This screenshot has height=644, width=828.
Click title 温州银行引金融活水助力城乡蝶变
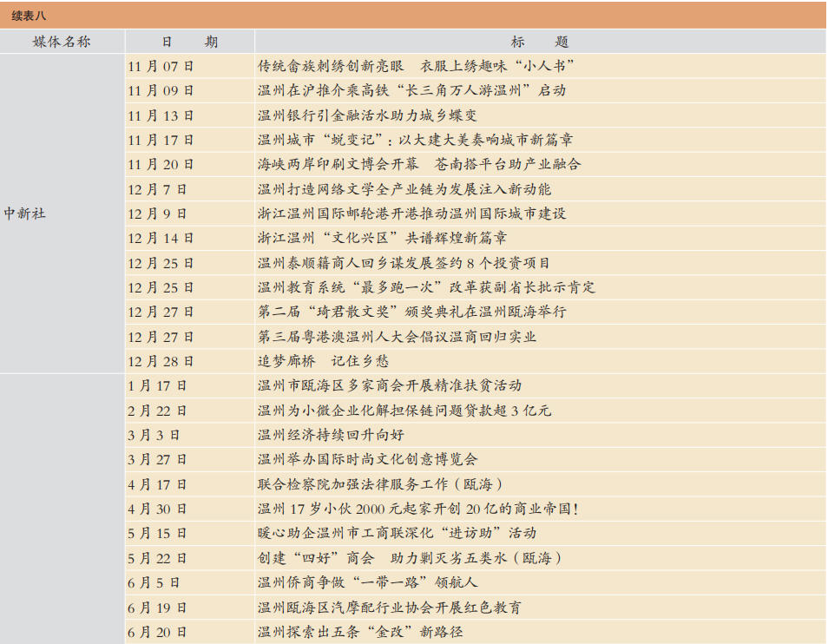367,115
